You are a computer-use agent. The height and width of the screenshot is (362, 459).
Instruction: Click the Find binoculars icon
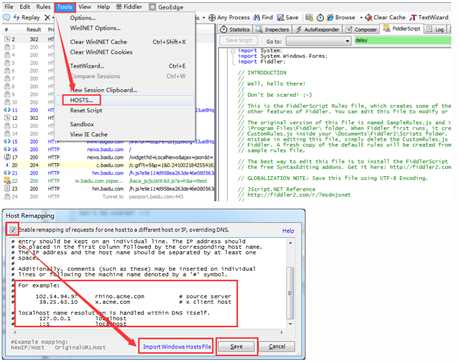[x=257, y=17]
